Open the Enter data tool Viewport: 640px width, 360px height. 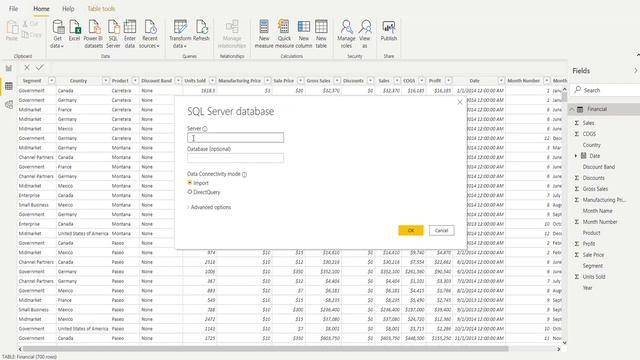[130, 34]
